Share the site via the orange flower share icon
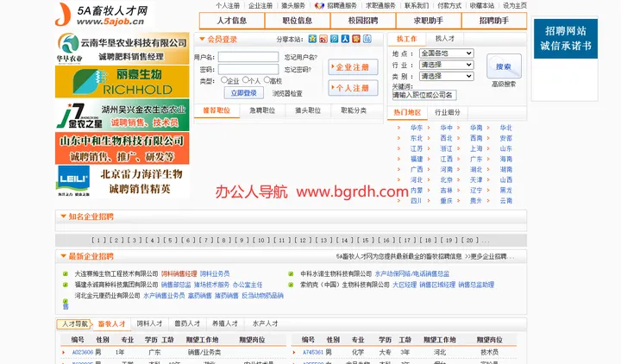The height and width of the screenshot is (364, 621). click(356, 39)
